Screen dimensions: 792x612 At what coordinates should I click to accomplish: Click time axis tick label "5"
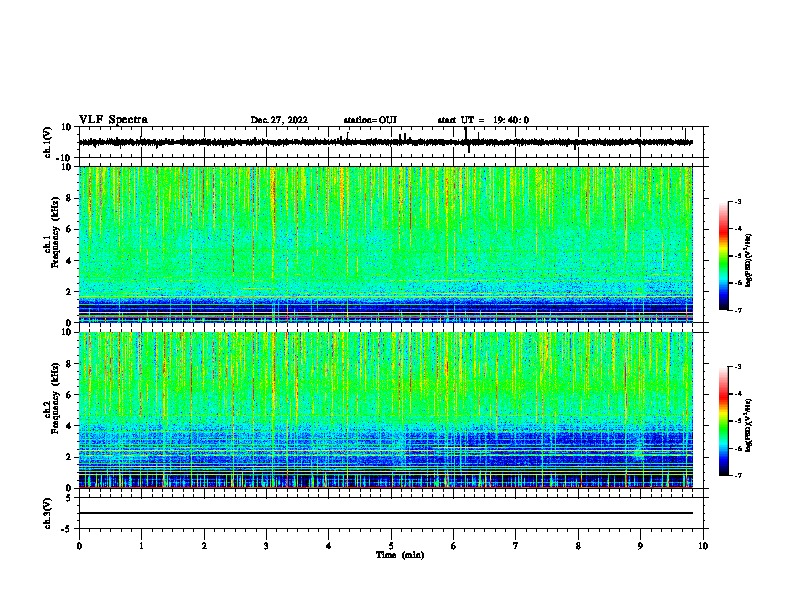(391, 546)
